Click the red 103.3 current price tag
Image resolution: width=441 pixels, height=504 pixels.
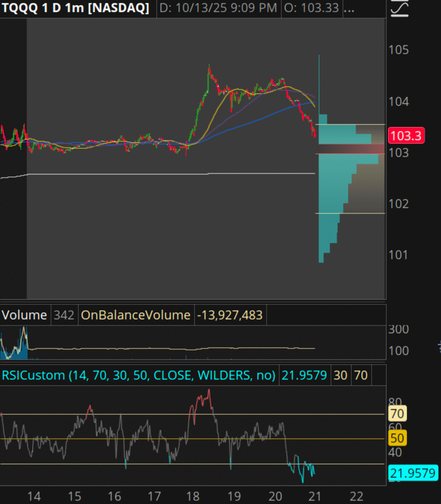point(406,136)
